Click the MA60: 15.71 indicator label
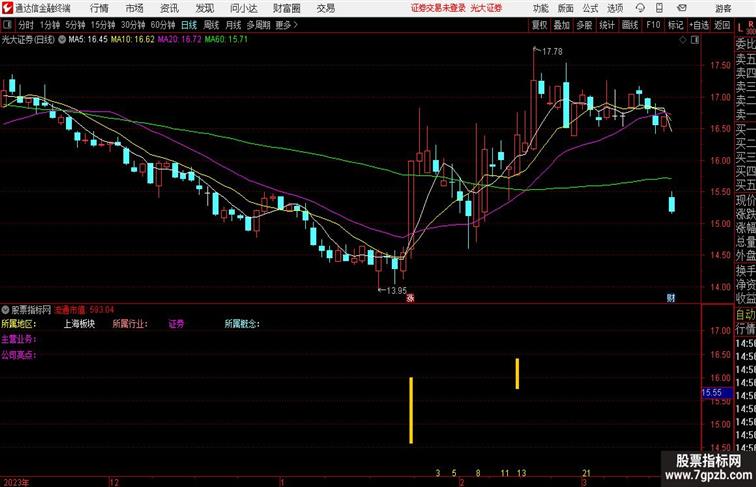Screen dimensions: 756x487 coord(226,40)
